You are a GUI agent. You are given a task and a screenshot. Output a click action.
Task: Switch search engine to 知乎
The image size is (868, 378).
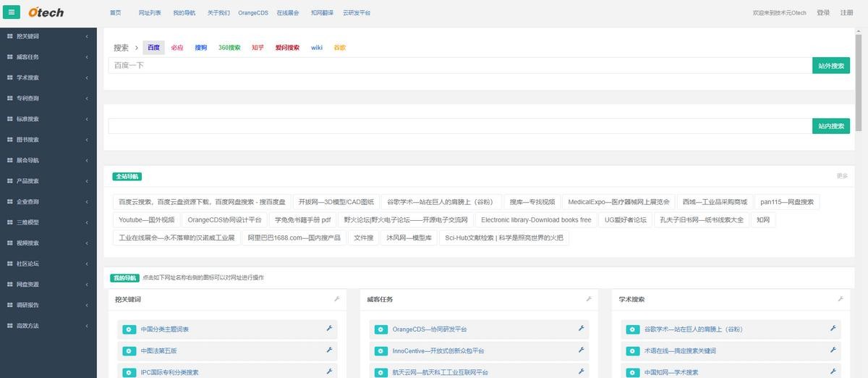click(258, 48)
